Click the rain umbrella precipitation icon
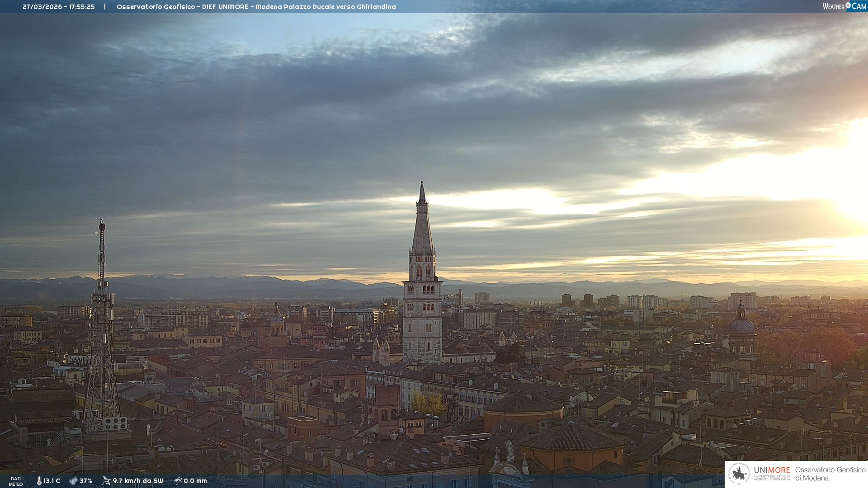The height and width of the screenshot is (488, 868). [x=178, y=481]
